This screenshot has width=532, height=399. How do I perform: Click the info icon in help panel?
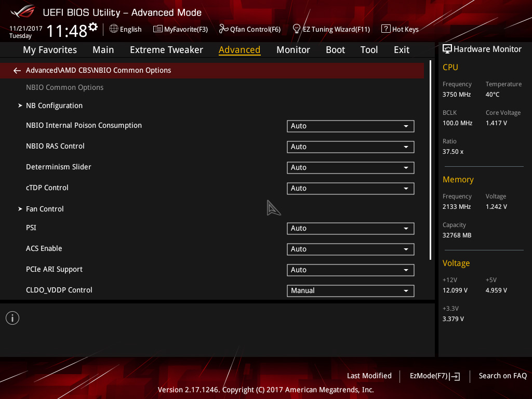[x=12, y=318]
